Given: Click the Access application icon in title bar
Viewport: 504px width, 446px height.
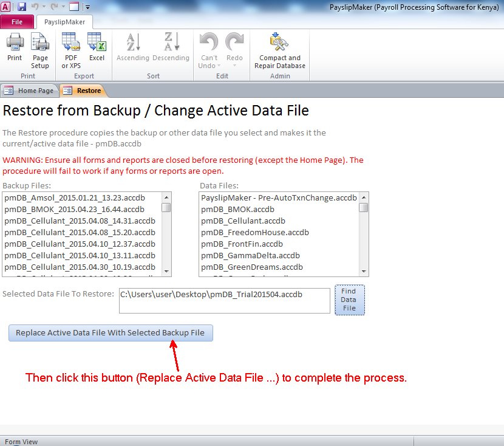Looking at the screenshot, I should (5, 6).
